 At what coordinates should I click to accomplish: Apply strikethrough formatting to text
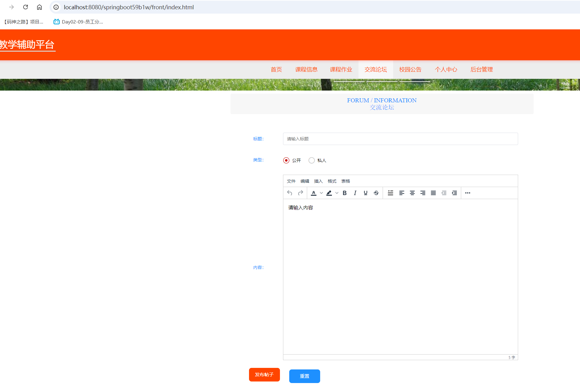click(x=376, y=193)
